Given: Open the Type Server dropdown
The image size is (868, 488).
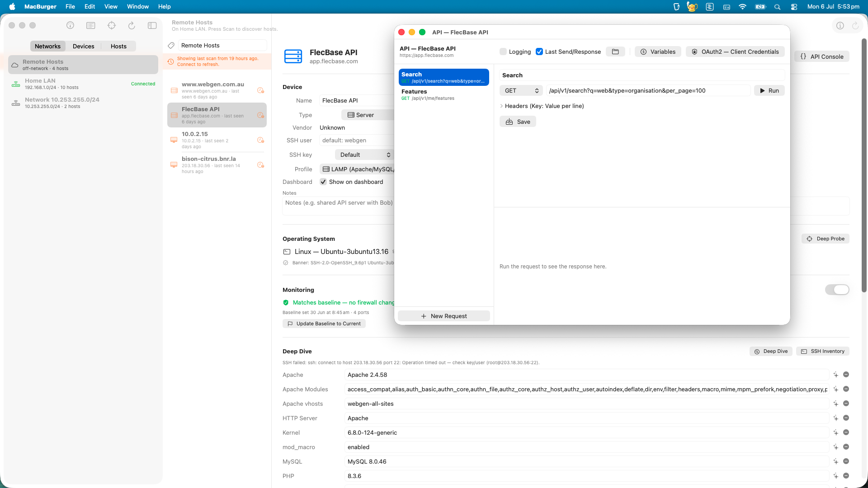Looking at the screenshot, I should click(x=368, y=115).
